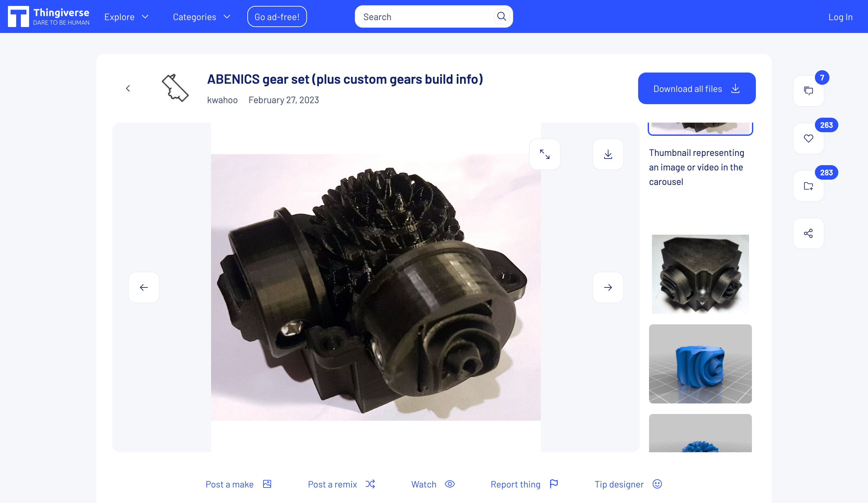Viewport: 868px width, 503px height.
Task: Open the Categories dropdown menu
Action: click(201, 17)
